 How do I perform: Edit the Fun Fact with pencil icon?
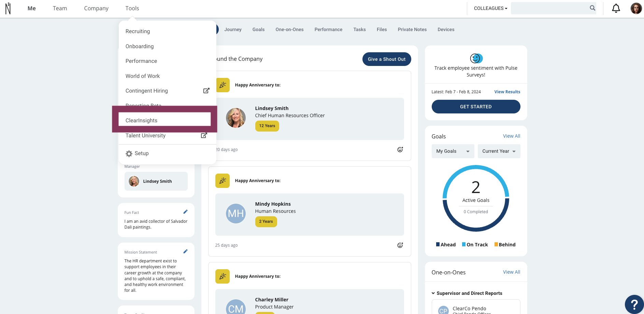[x=185, y=212]
